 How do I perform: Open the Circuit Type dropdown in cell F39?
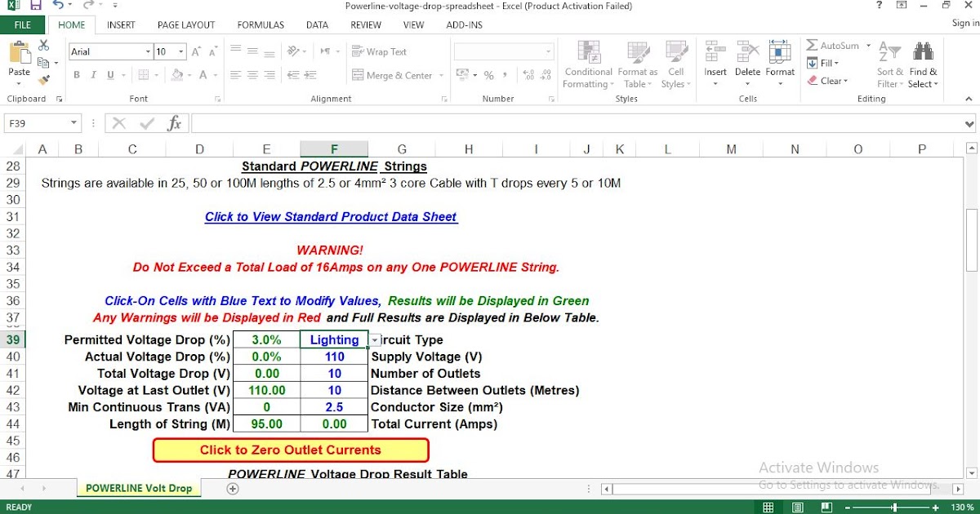click(374, 339)
